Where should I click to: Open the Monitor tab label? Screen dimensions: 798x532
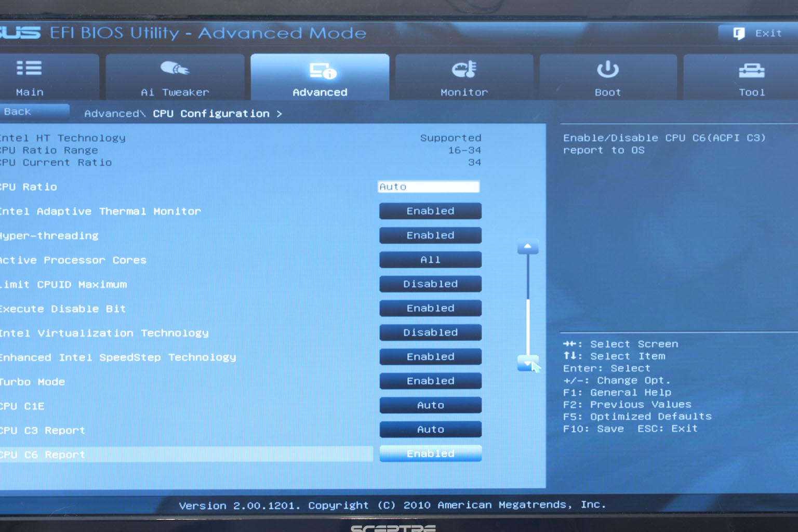coord(464,92)
